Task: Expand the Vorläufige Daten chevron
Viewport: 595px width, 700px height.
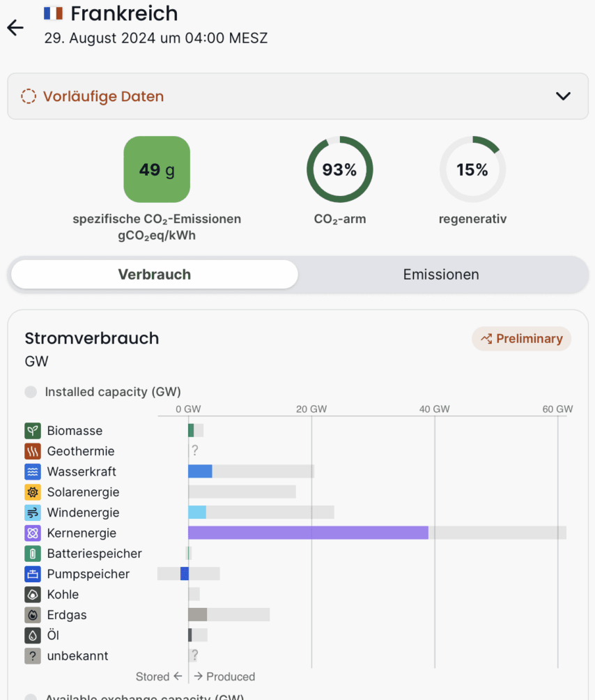Action: tap(563, 96)
